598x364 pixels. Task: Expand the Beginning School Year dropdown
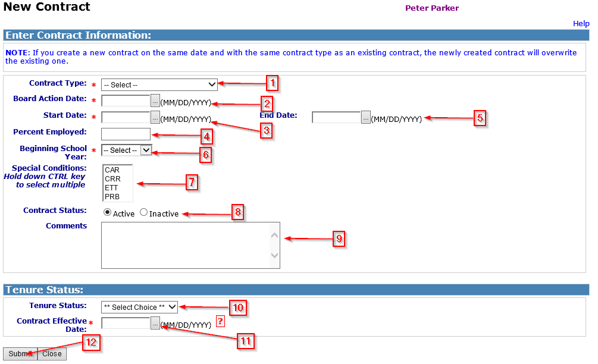(127, 150)
